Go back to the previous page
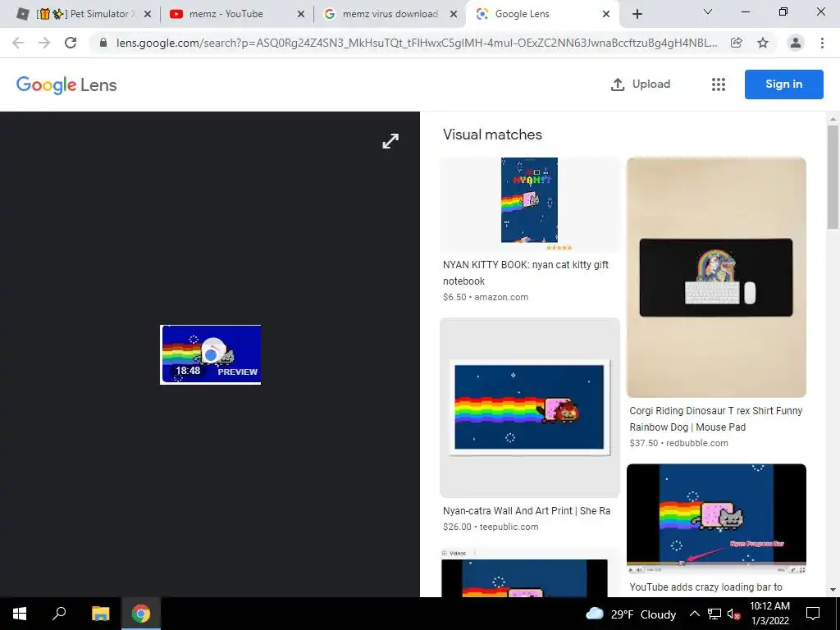The image size is (840, 630). click(x=18, y=43)
